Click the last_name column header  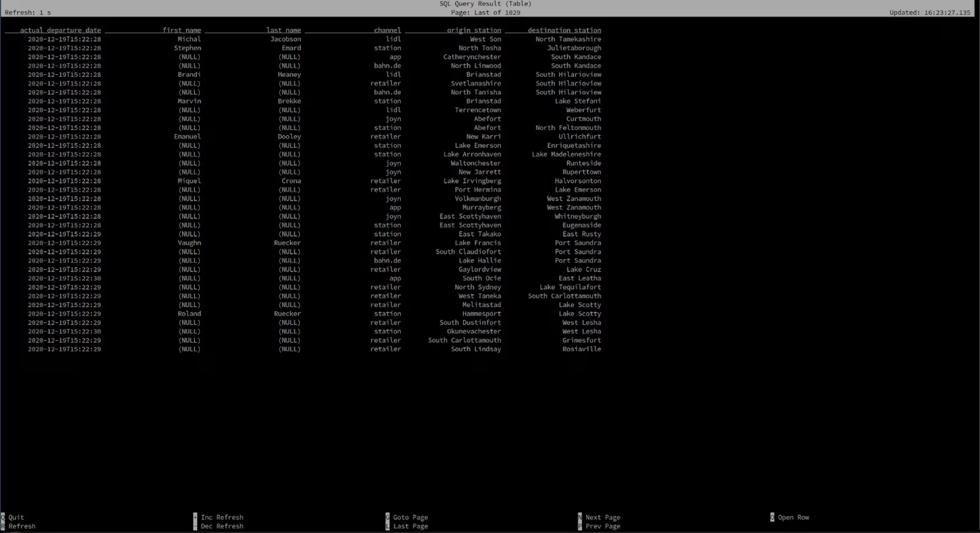[x=284, y=30]
